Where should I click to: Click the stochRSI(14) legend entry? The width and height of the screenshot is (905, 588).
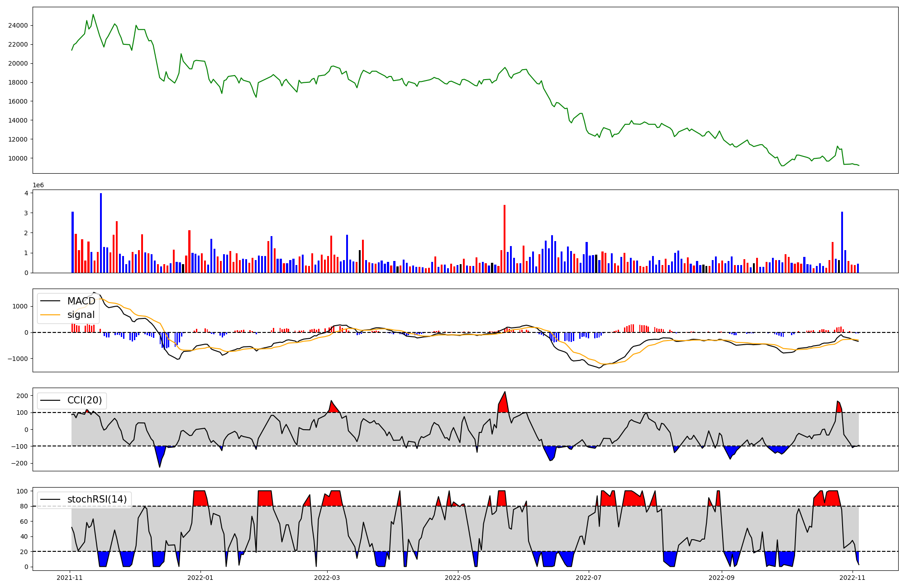97,499
